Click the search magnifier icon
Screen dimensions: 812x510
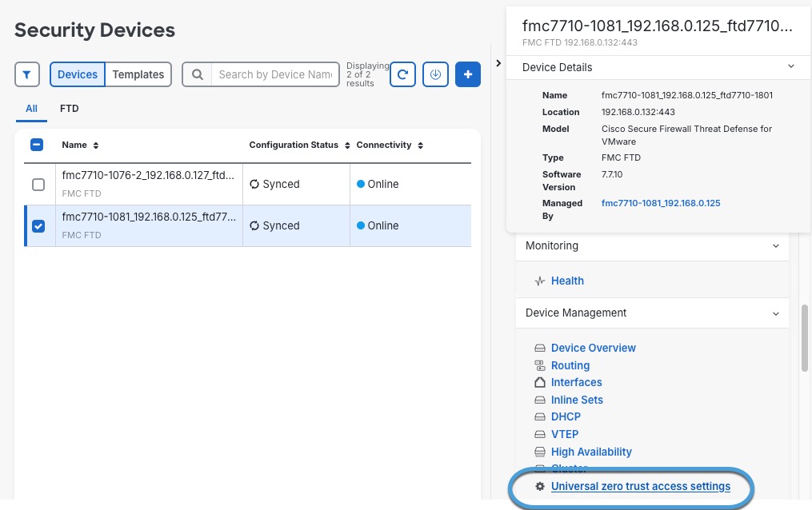[197, 74]
